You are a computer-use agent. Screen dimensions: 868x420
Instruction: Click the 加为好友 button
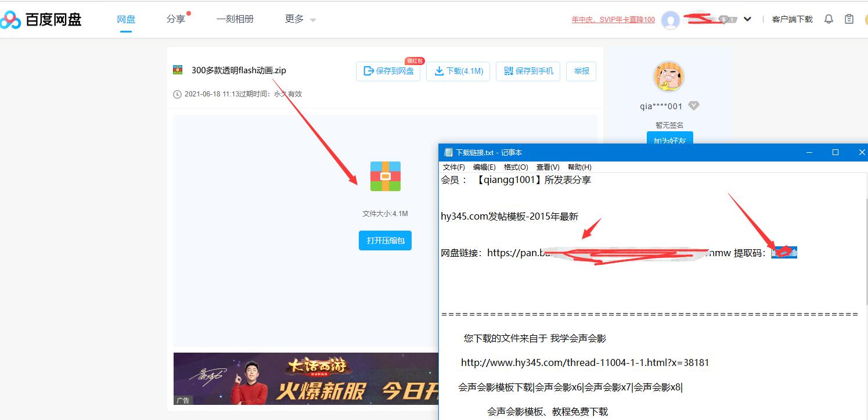pyautogui.click(x=670, y=138)
